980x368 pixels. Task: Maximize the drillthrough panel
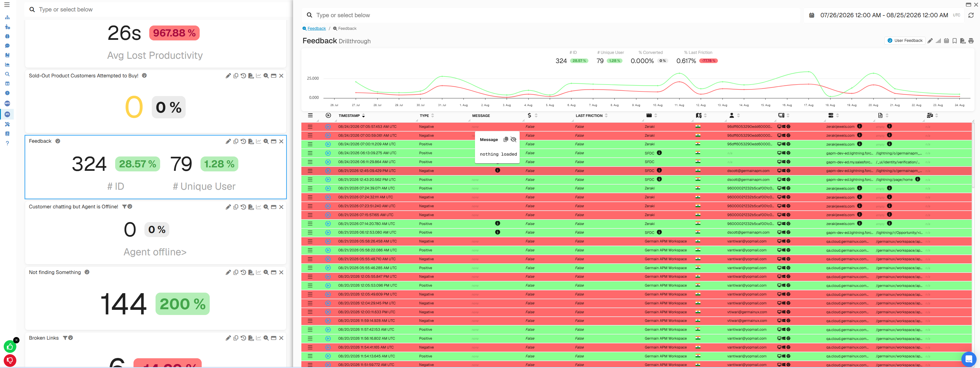(x=968, y=5)
